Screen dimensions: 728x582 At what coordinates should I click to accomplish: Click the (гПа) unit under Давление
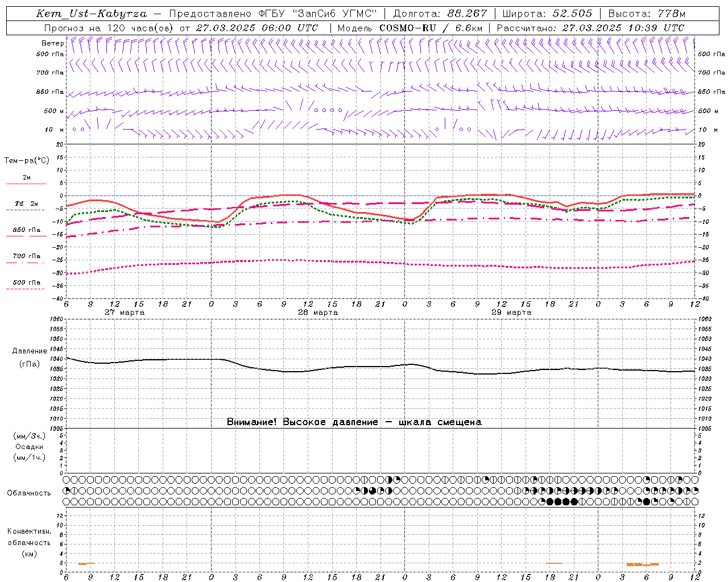click(x=30, y=364)
